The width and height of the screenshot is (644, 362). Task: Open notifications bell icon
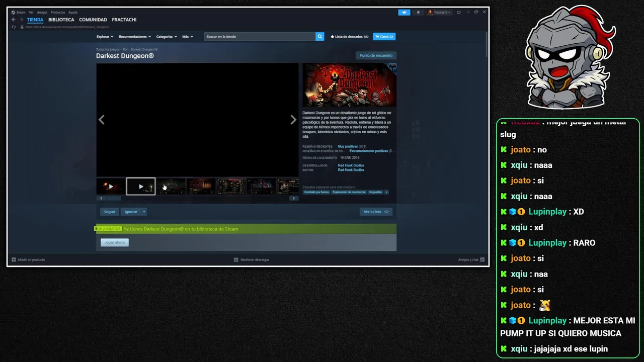pyautogui.click(x=418, y=13)
